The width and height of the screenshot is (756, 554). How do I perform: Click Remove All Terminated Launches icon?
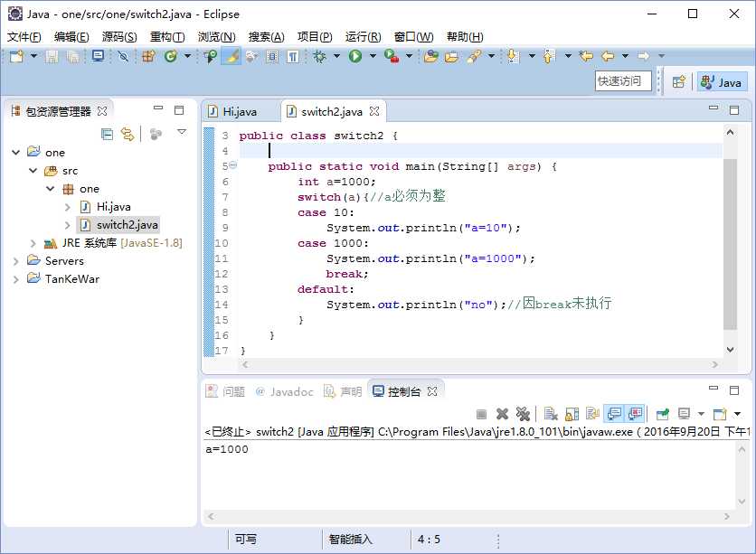[523, 414]
